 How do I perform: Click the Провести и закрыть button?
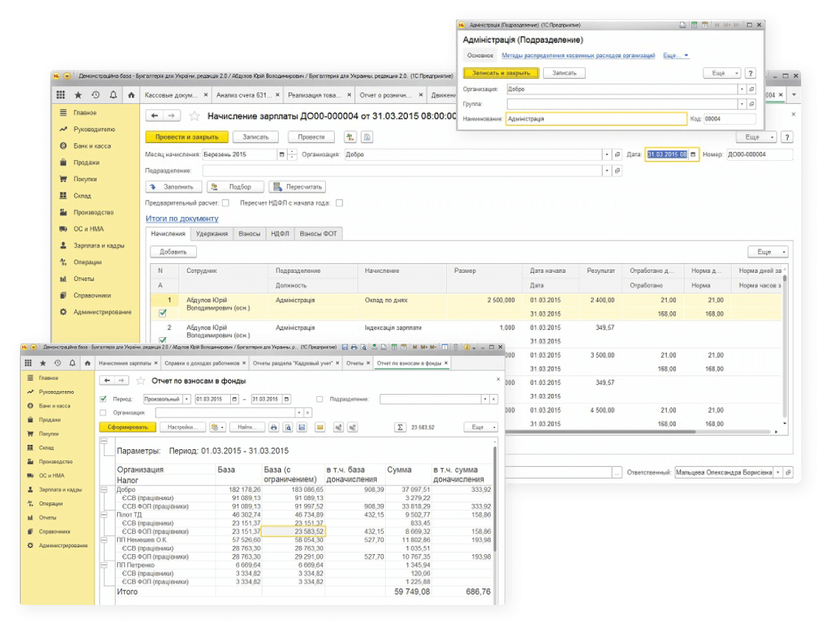tap(187, 136)
